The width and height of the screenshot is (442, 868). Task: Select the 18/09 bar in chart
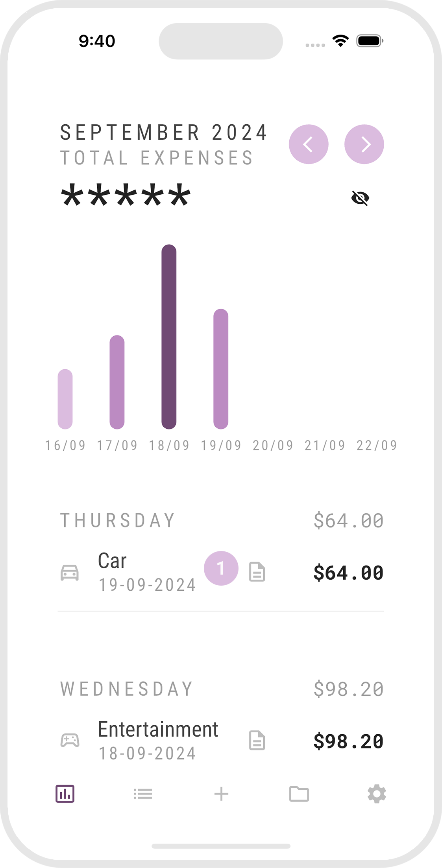pos(169,337)
